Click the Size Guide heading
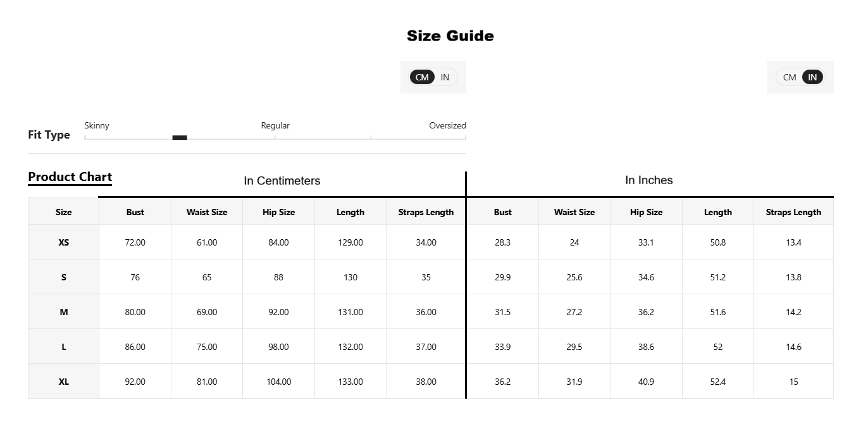The height and width of the screenshot is (443, 868). tap(450, 36)
